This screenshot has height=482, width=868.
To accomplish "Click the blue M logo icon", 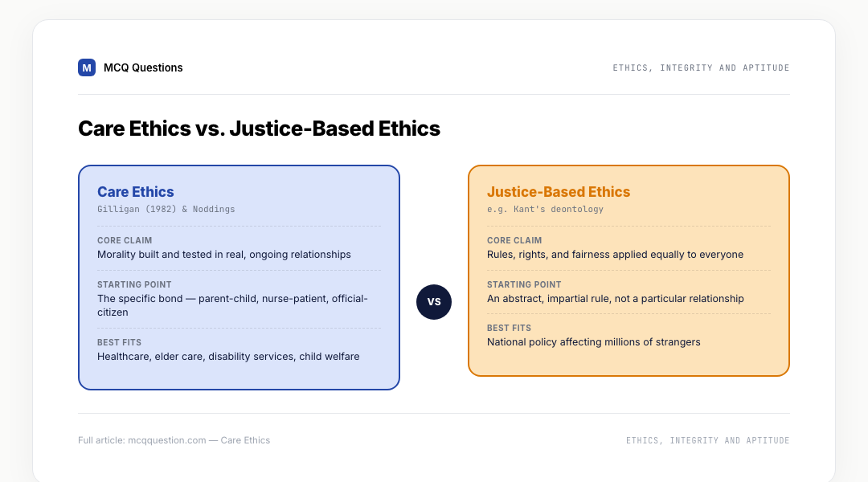I will [86, 67].
